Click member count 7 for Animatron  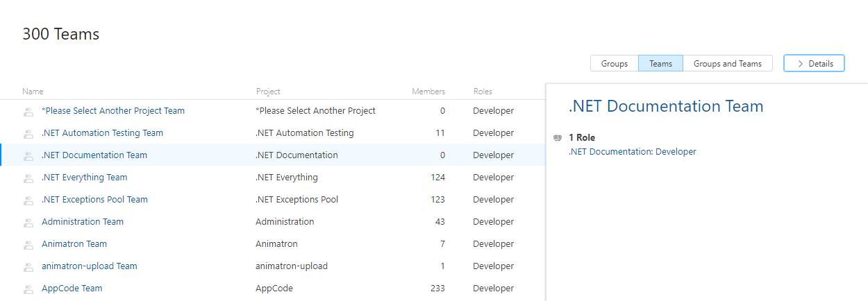pyautogui.click(x=442, y=244)
